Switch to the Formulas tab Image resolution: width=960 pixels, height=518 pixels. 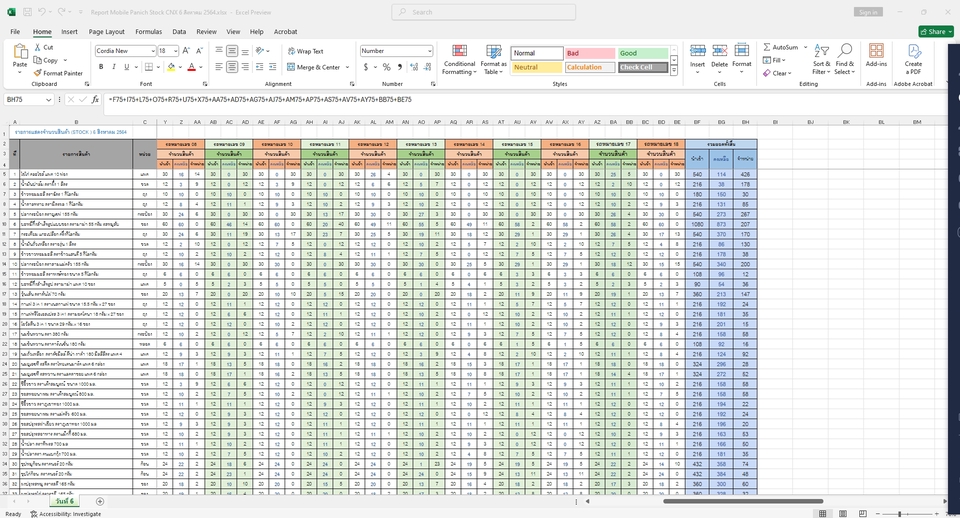point(148,31)
